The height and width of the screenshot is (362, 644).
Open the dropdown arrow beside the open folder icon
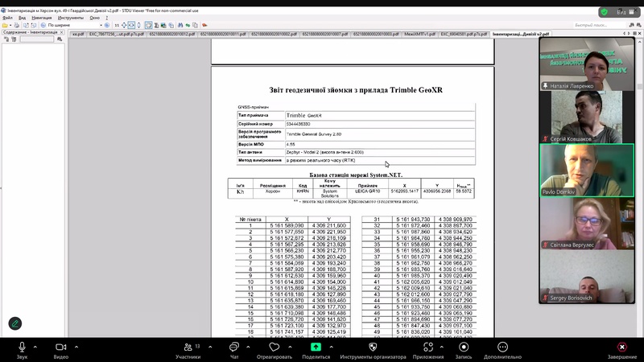[10, 25]
